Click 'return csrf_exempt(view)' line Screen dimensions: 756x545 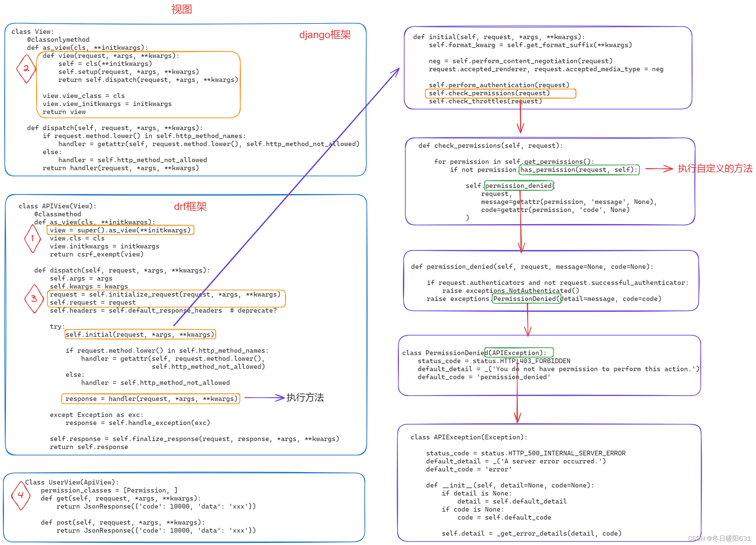(97, 254)
